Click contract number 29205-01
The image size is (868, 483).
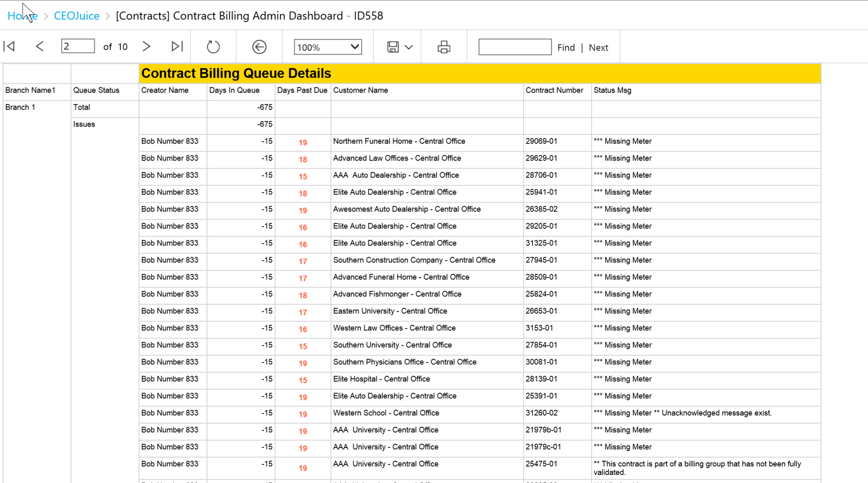click(x=541, y=226)
